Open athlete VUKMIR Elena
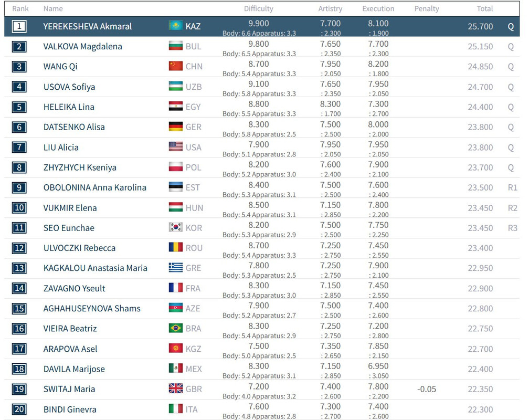 click(x=70, y=208)
